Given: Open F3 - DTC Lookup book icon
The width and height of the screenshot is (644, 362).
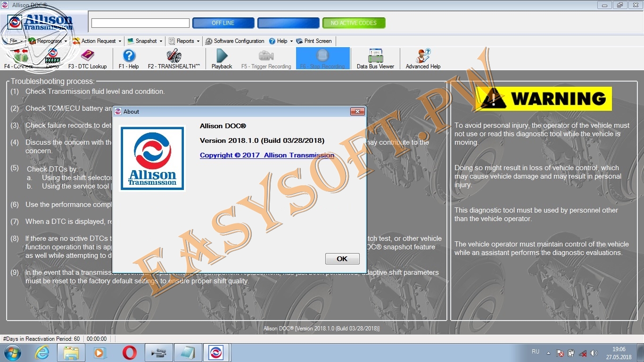Looking at the screenshot, I should point(88,58).
